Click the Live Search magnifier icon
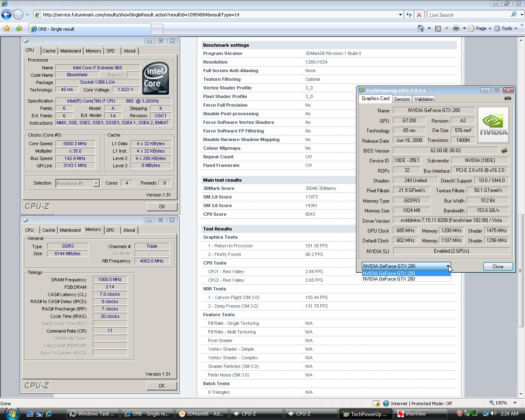 pos(514,14)
